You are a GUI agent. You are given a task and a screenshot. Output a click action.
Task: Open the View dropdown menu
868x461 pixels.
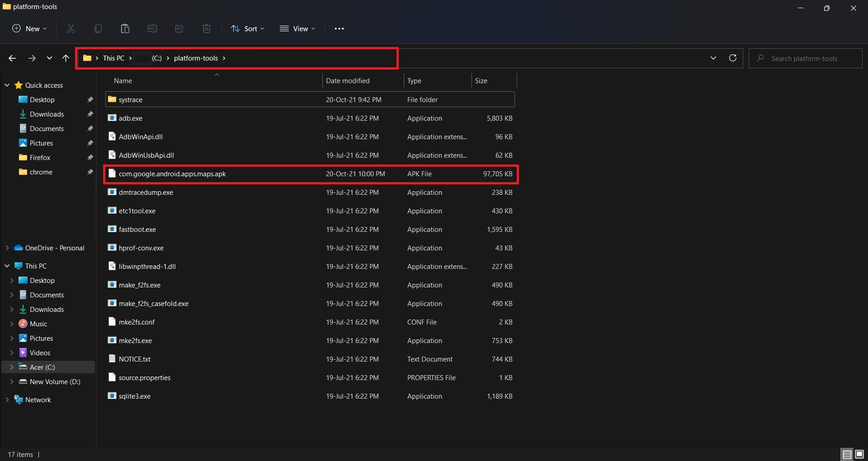pos(297,28)
